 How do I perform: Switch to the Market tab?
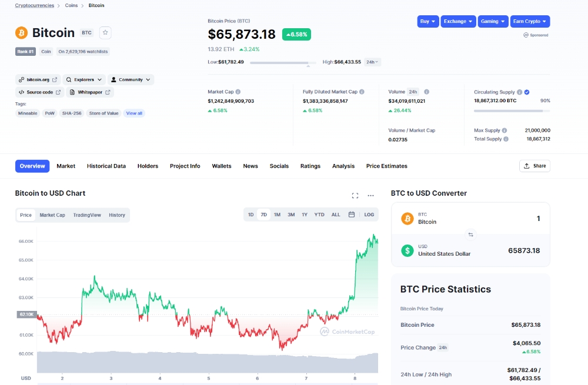66,166
